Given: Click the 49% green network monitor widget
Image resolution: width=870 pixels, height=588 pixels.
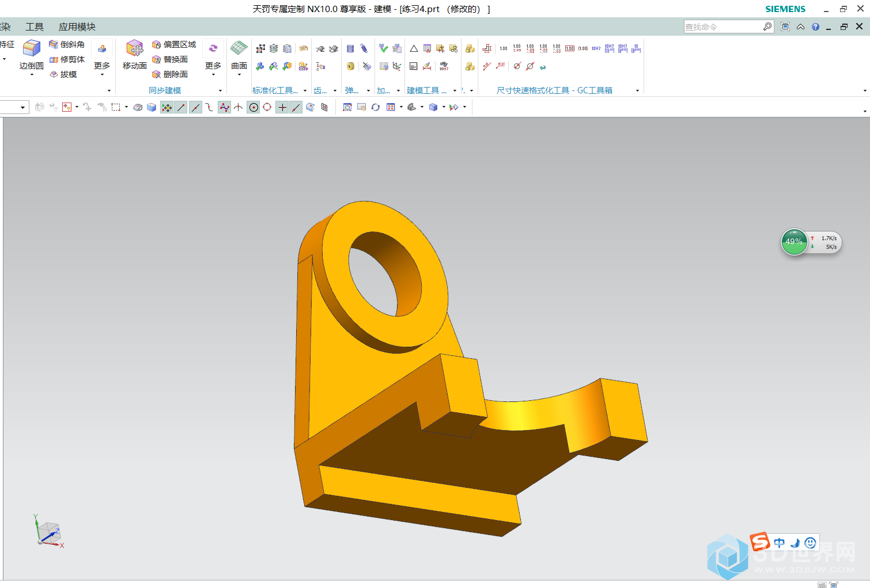Looking at the screenshot, I should (794, 242).
